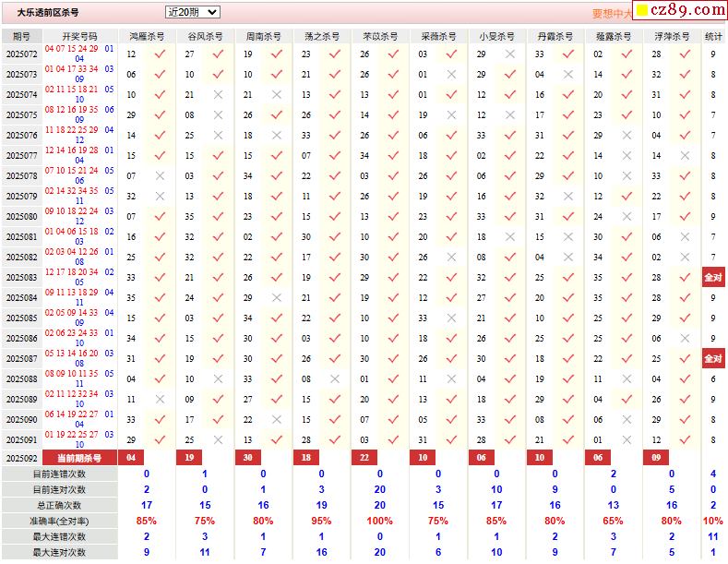
Task: Click the issue number 2025091
Action: click(x=21, y=440)
